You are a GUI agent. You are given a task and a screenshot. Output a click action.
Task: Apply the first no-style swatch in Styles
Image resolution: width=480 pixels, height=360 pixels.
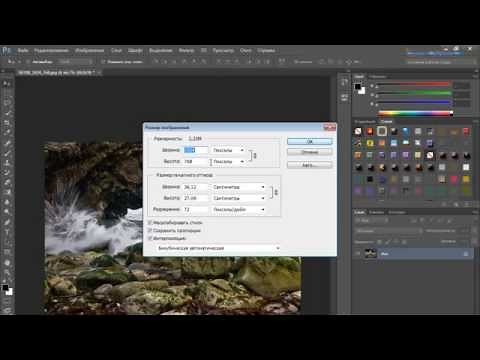358,131
